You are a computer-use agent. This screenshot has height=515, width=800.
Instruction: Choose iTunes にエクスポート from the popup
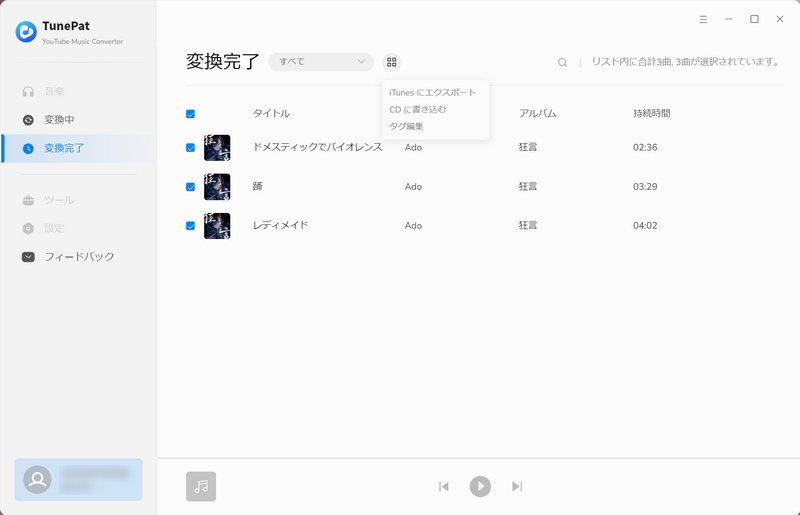point(432,92)
